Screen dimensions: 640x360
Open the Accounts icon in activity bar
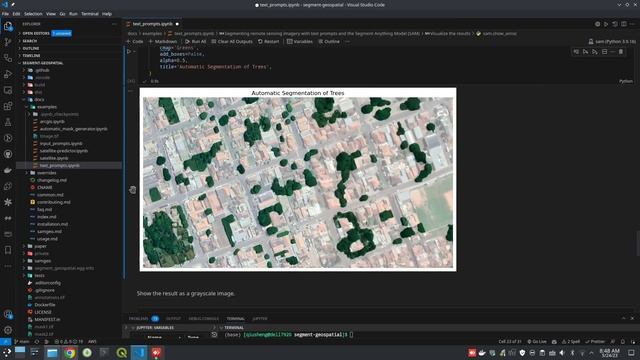[x=8, y=314]
